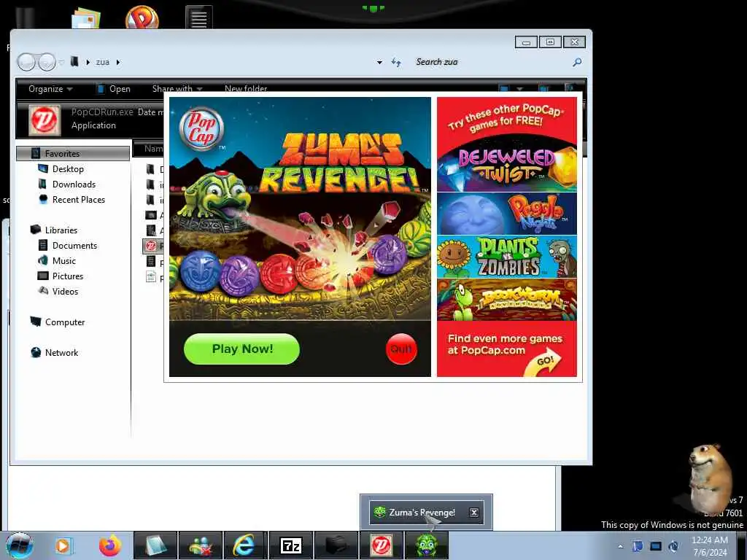Open the recent locations dropdown arrow
The width and height of the screenshot is (747, 560).
(61, 63)
